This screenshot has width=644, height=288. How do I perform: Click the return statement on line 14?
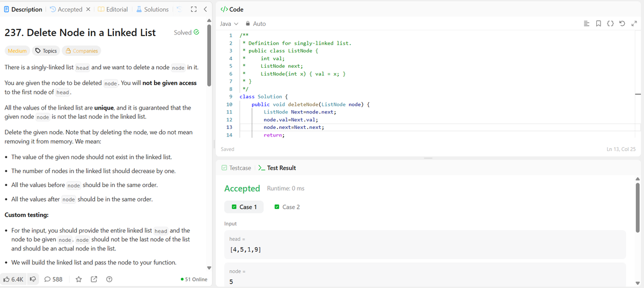pos(274,136)
